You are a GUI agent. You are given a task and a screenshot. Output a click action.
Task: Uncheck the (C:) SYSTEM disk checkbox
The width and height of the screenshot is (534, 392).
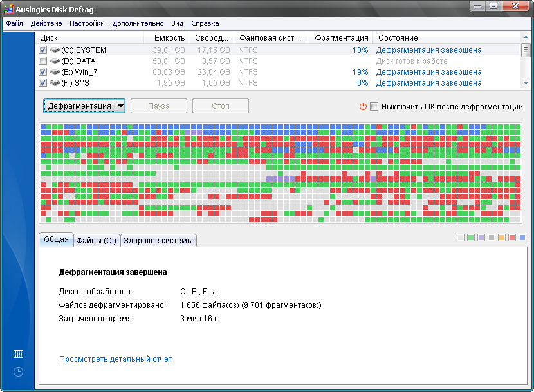[x=43, y=50]
